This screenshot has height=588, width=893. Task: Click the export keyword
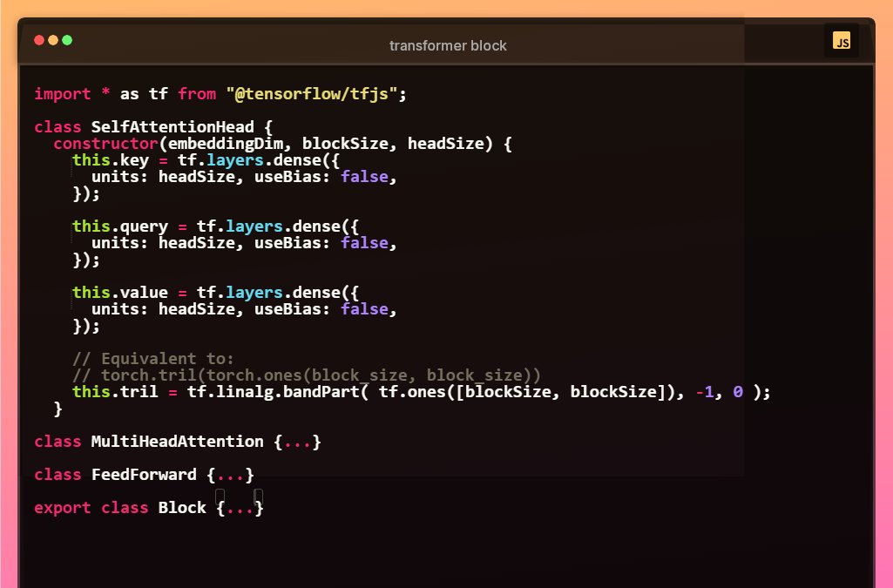pos(63,508)
